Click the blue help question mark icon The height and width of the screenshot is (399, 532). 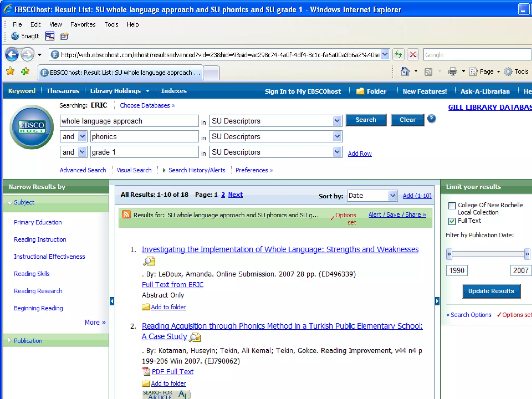point(431,119)
